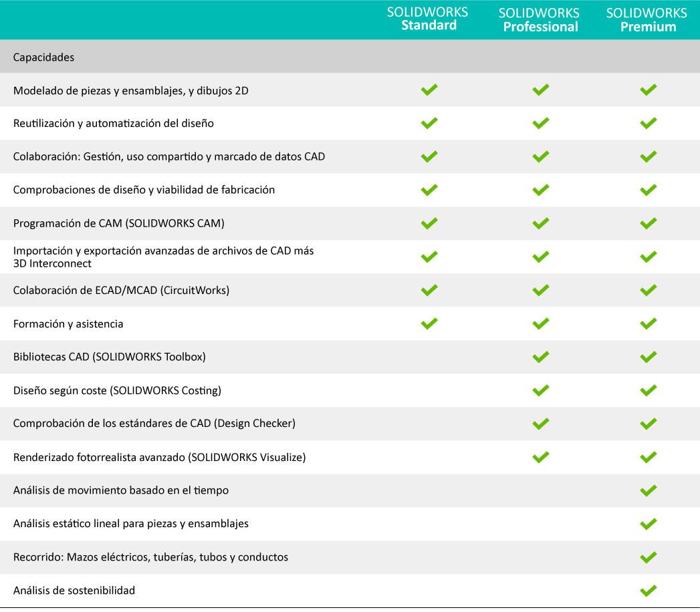
Task: Select the Colaboración: Gestión, uso compartido row text
Action: tap(169, 156)
